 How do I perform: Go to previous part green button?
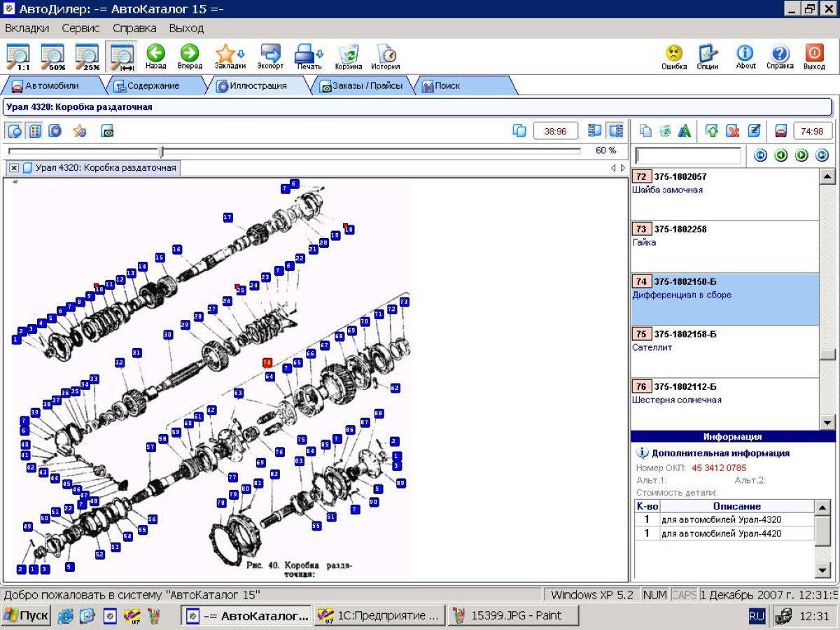point(781,155)
